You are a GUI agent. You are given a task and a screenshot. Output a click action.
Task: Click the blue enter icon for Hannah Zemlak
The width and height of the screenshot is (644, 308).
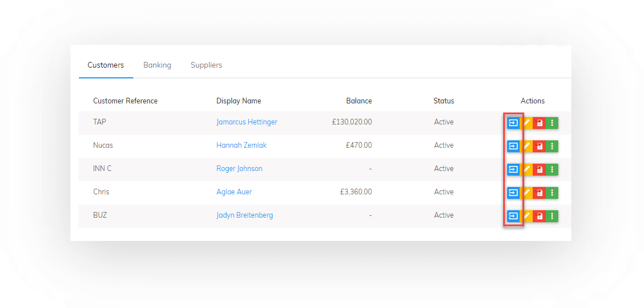coord(513,146)
